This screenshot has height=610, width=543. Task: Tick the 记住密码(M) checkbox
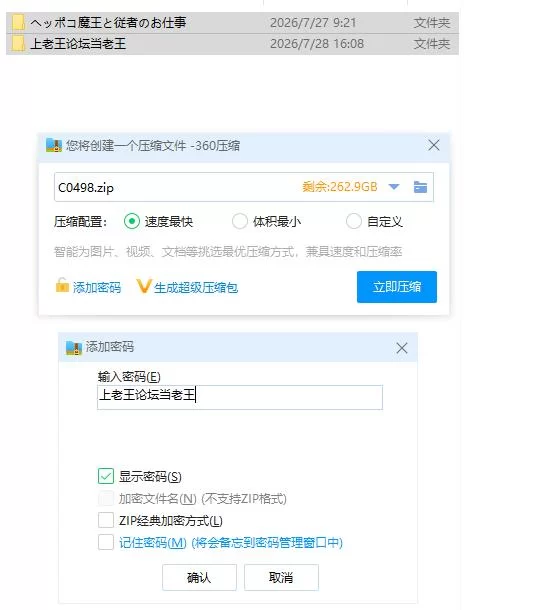pos(106,542)
